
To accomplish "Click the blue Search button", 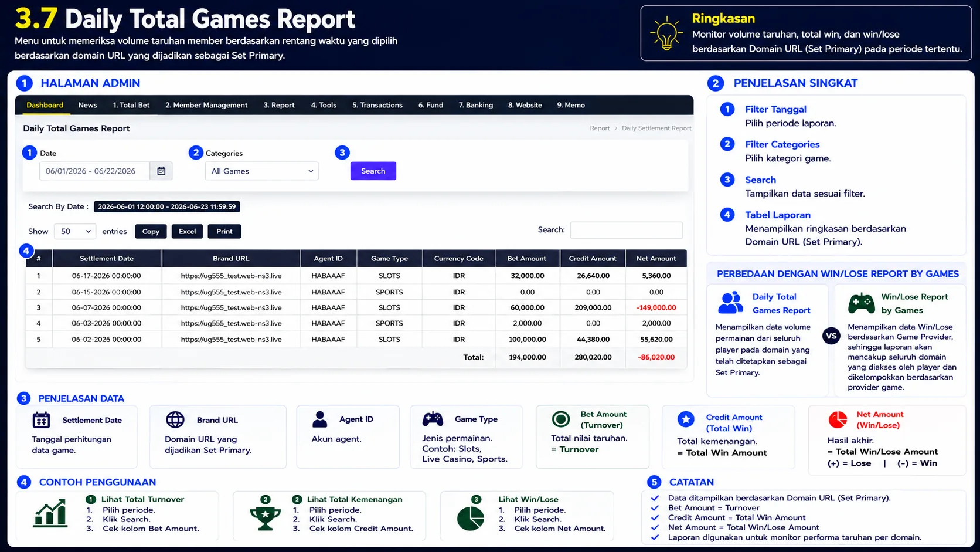I will coord(373,171).
